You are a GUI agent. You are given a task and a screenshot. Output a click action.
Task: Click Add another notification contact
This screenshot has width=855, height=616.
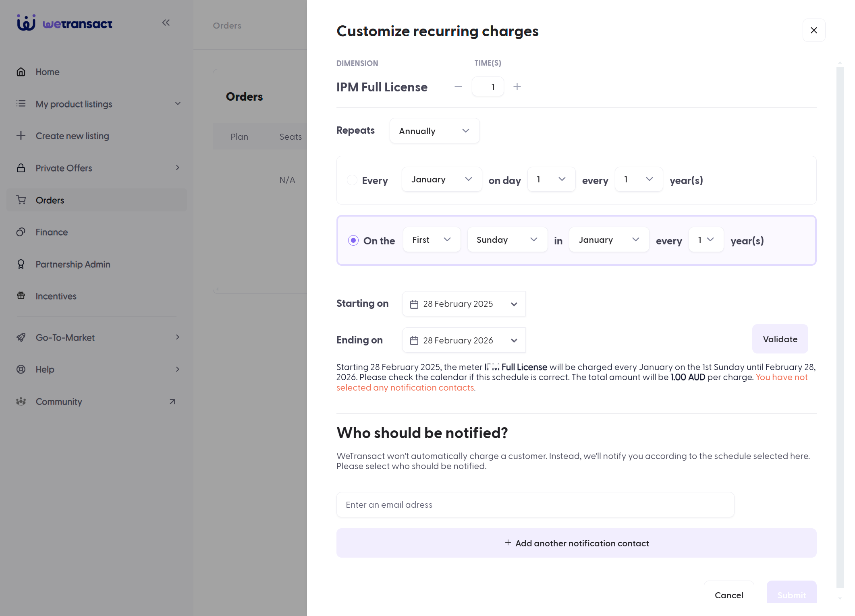point(577,543)
